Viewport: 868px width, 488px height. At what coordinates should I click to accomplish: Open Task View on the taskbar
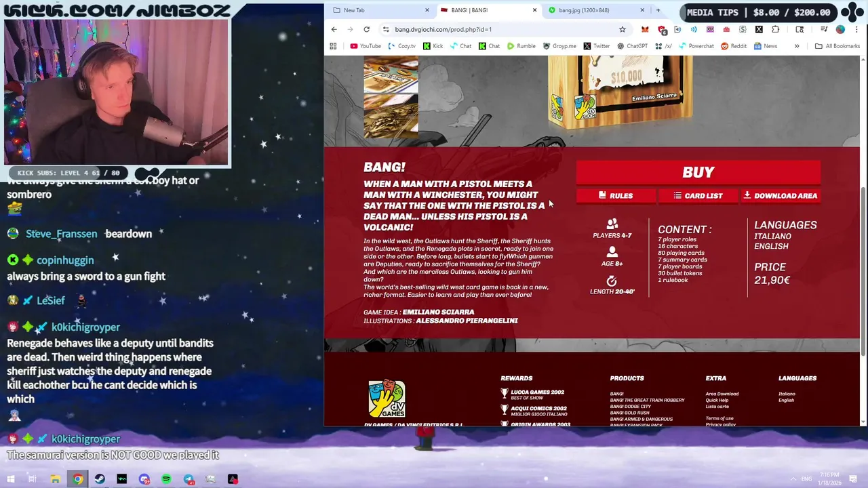pyautogui.click(x=33, y=479)
